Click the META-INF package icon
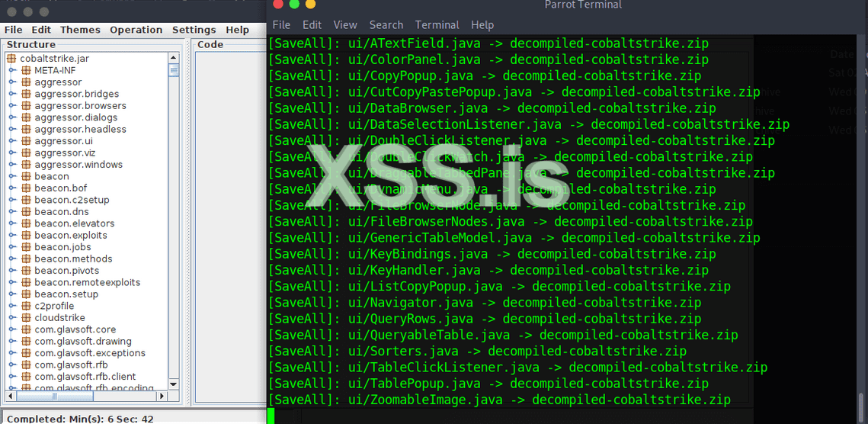 click(25, 70)
